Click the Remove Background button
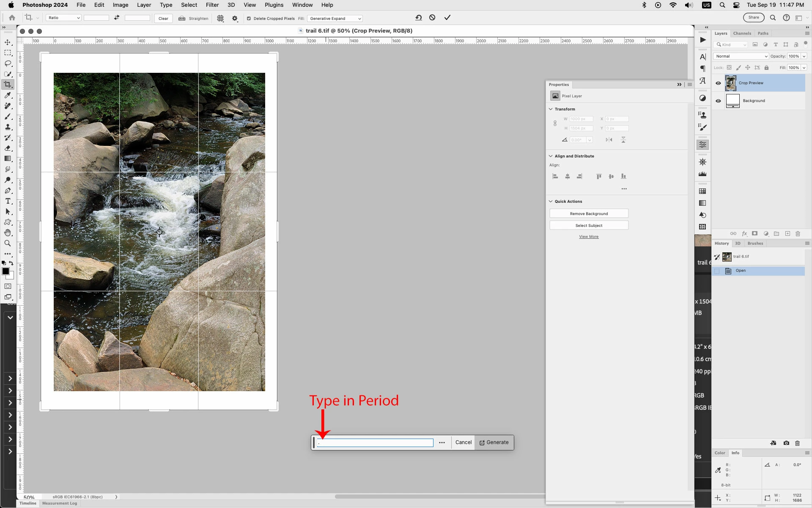The image size is (812, 508). click(589, 214)
